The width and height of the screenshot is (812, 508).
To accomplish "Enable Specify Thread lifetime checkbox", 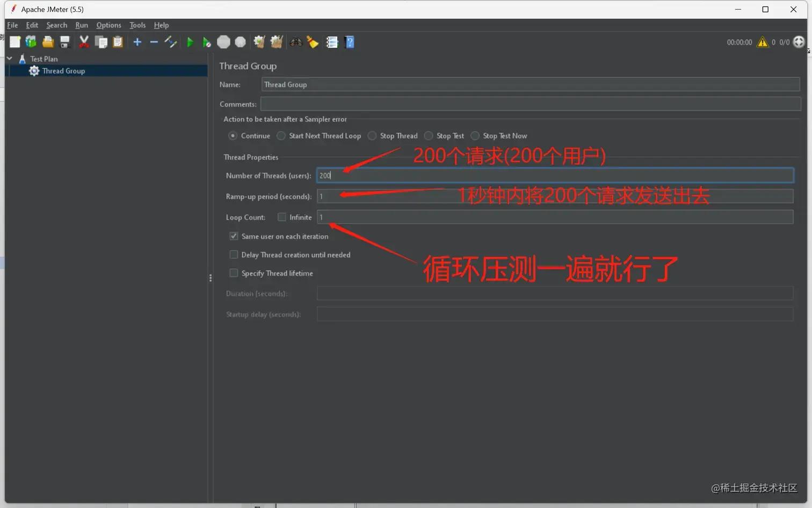I will click(x=234, y=273).
